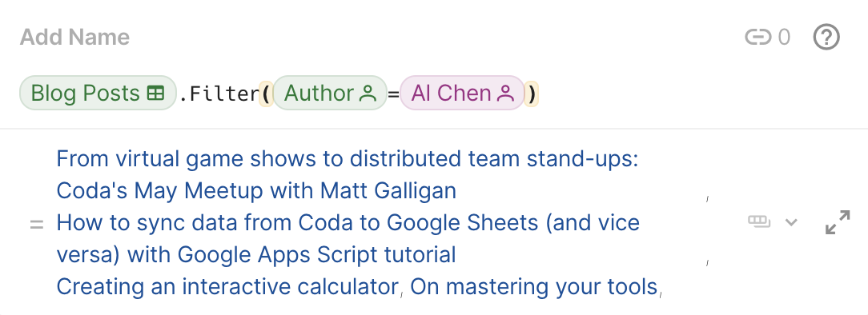This screenshot has height=315, width=868.
Task: Click the table icon inside Blog Posts chip
Action: 155,94
